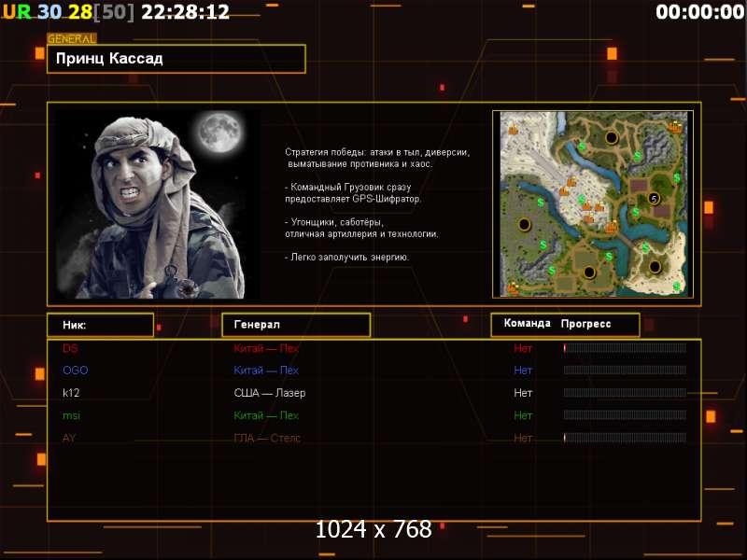
Task: Select player AY in the list
Action: [x=69, y=438]
